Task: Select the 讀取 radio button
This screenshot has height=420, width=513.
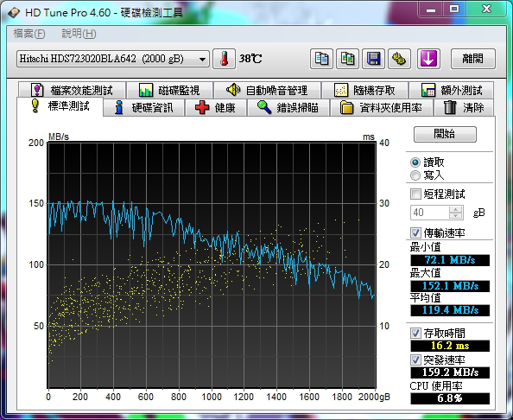Action: point(415,162)
